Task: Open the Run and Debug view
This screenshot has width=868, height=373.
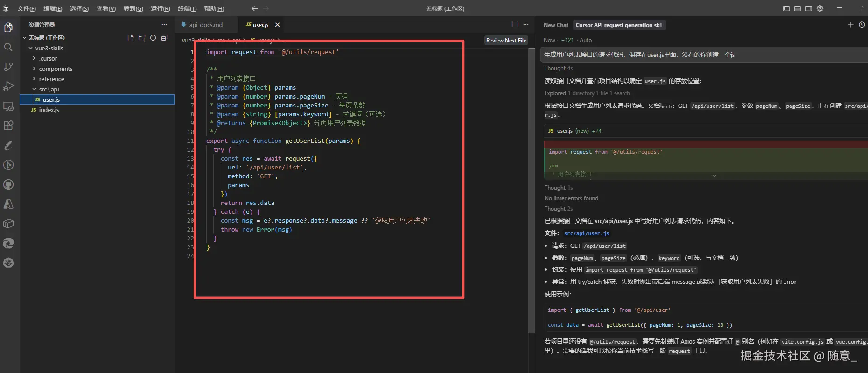Action: [x=8, y=86]
